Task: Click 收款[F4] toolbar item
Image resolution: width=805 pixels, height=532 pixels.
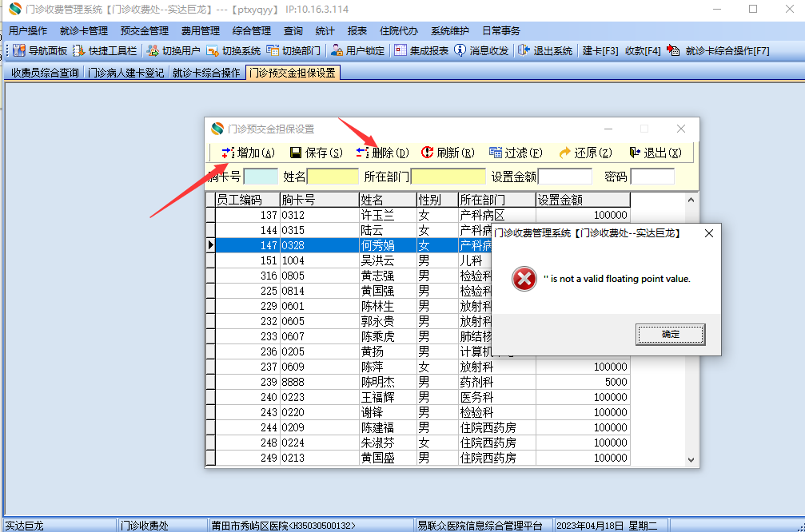Action: click(x=643, y=51)
